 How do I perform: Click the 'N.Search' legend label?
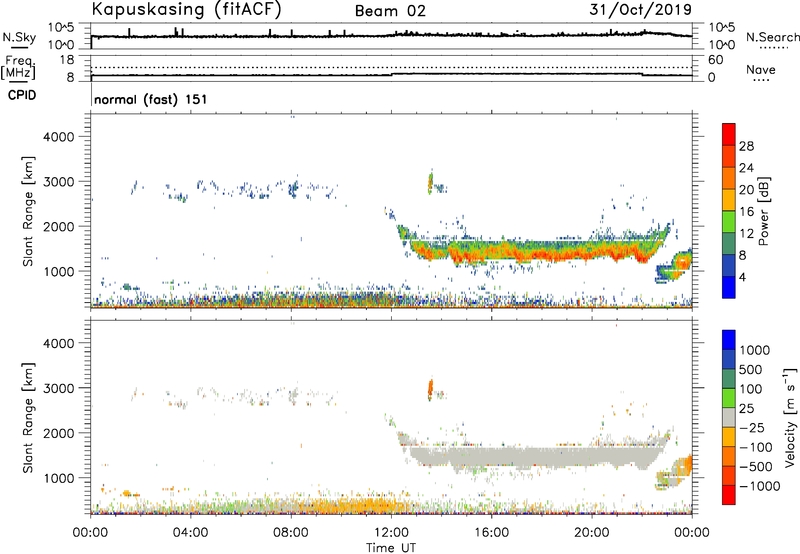pos(772,37)
